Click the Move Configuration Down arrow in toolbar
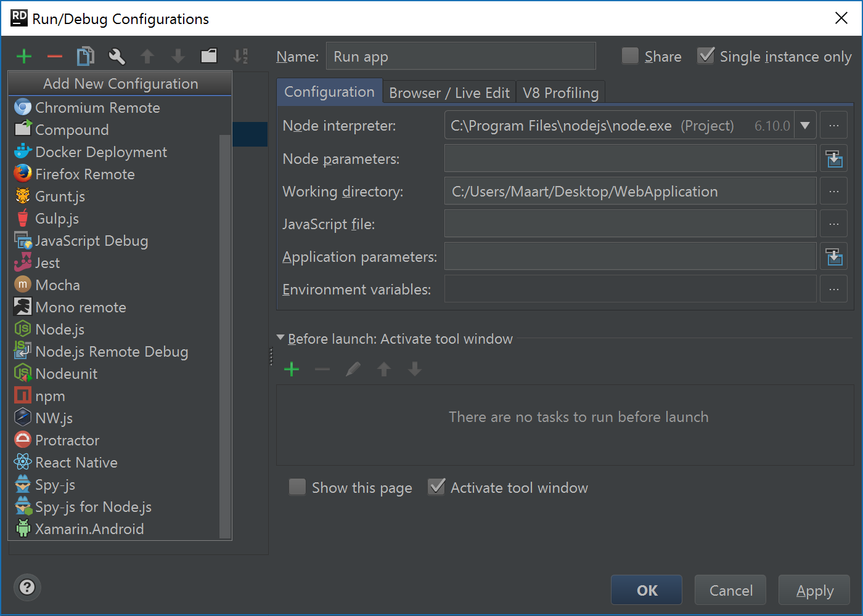Viewport: 863px width, 616px height. coord(178,57)
